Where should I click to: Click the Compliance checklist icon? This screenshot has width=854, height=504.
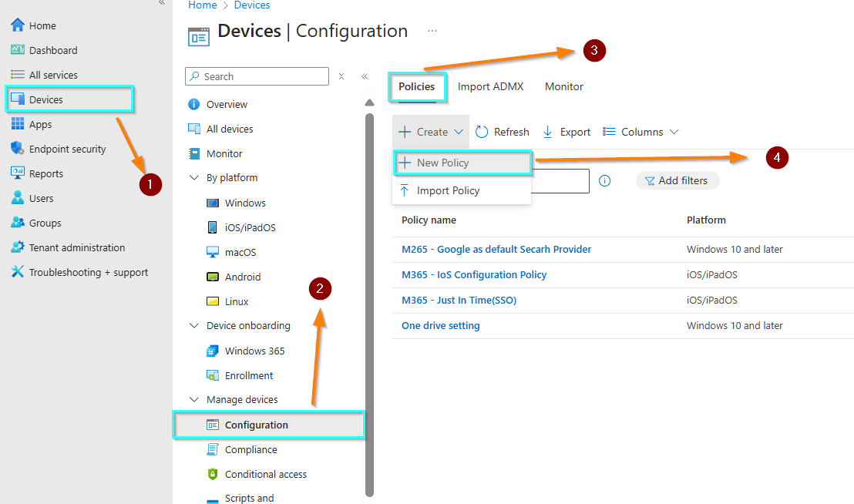213,449
